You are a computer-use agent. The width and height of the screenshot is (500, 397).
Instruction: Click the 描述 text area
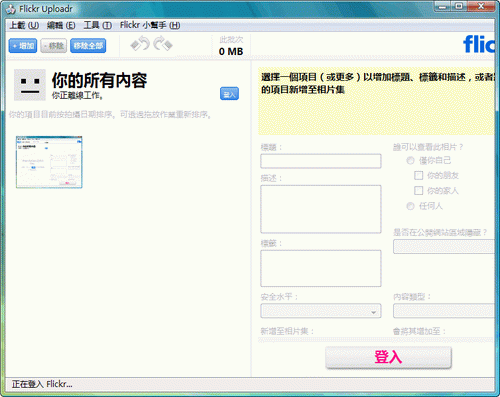(321, 209)
